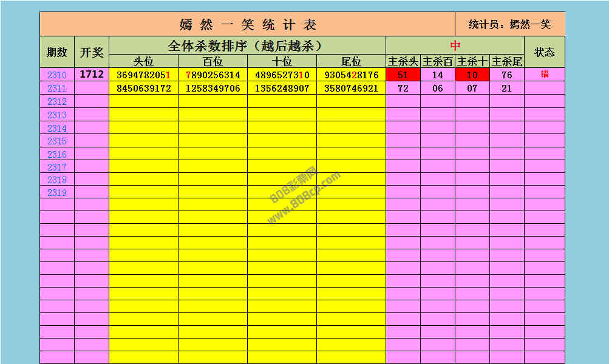This screenshot has height=364, width=609.
Task: Click the 主杀尾 column header
Action: click(x=506, y=61)
